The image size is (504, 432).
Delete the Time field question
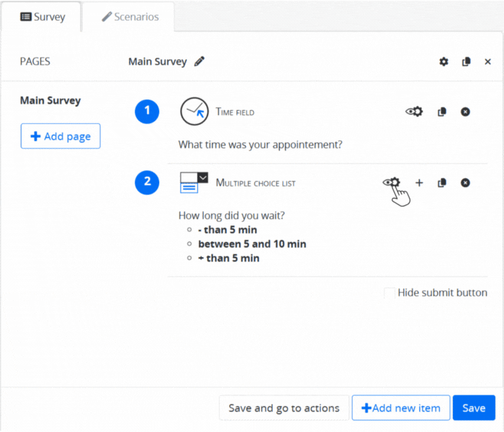(465, 112)
